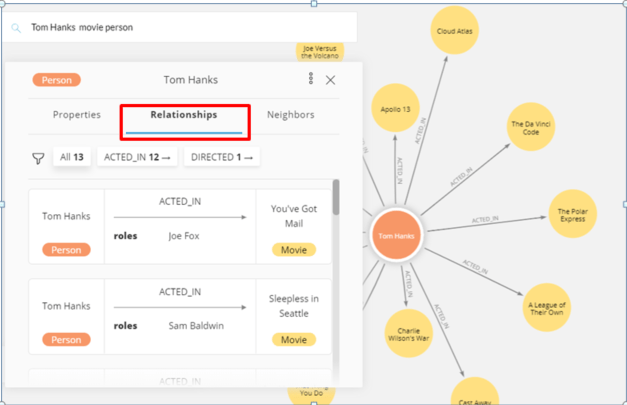
Task: Click the Sam Baldwin role value
Action: click(196, 326)
